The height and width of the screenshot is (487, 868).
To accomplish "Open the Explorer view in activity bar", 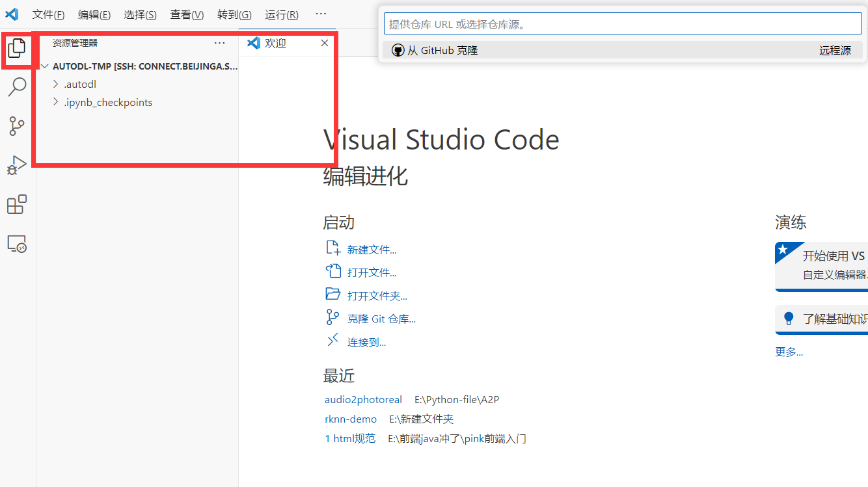I will [x=17, y=48].
